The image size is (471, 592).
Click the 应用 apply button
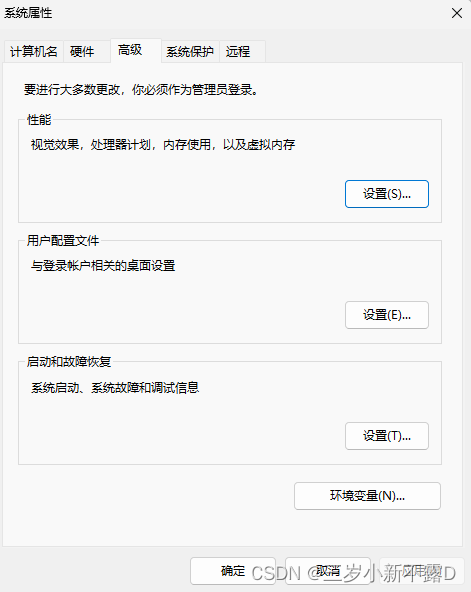coord(422,571)
